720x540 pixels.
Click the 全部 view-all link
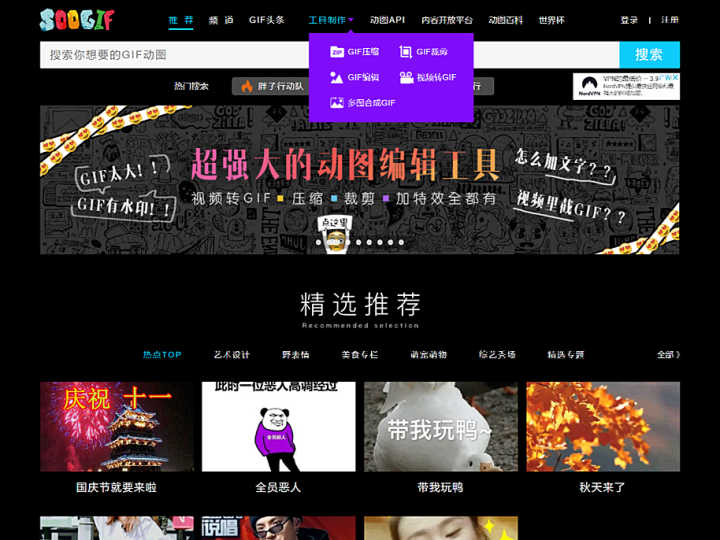pyautogui.click(x=668, y=354)
